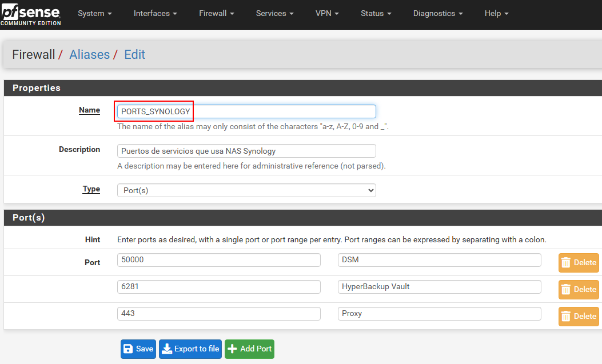Click the plus icon on Add Port
Screen dimensions: 602x364
pos(232,349)
